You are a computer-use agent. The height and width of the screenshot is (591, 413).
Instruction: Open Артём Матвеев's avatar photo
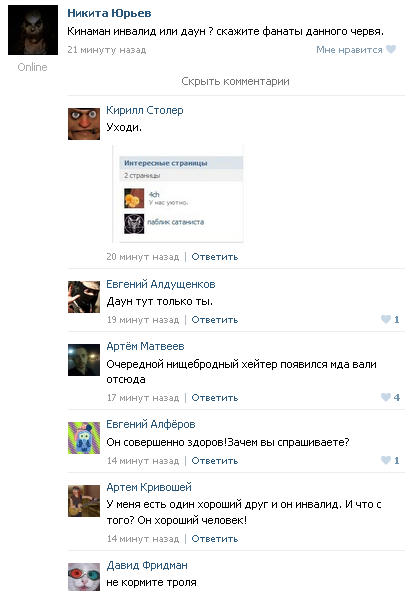tap(84, 360)
